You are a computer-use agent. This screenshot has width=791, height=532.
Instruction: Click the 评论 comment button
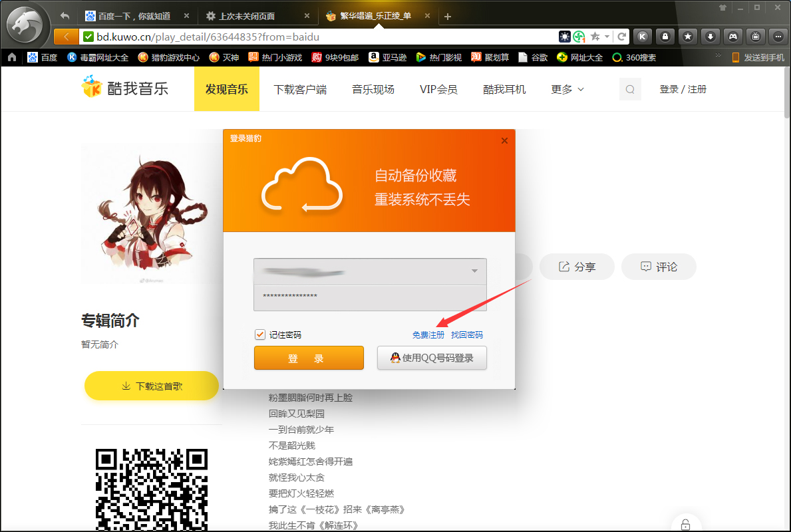pos(659,267)
